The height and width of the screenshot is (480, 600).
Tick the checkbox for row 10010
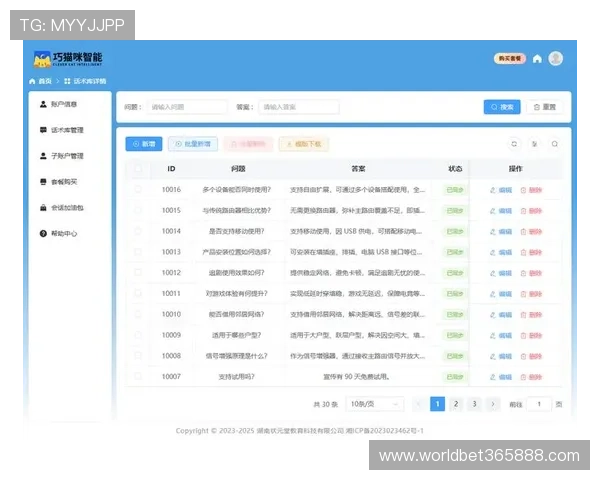[138, 314]
